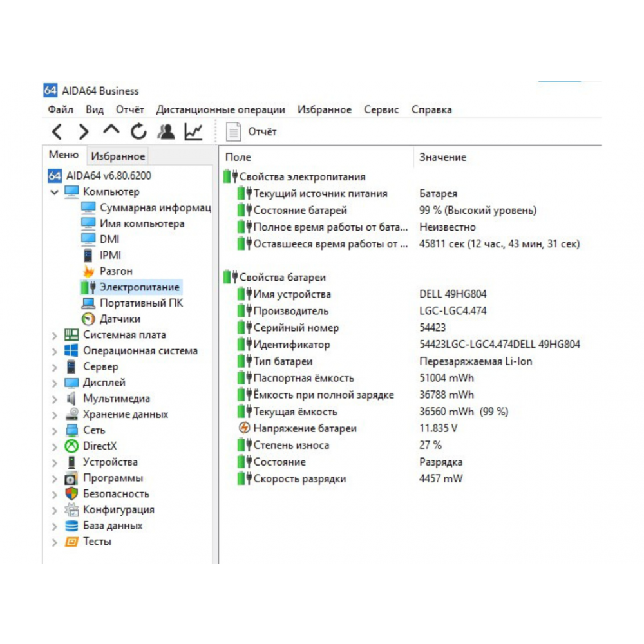Open the user management person icon in toolbar

[166, 132]
